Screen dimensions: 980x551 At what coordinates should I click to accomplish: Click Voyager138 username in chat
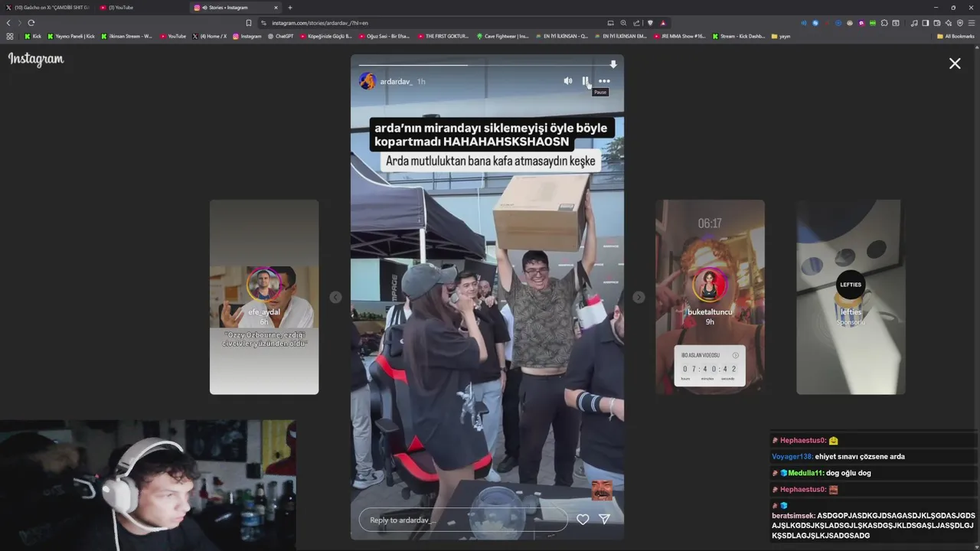tap(792, 457)
